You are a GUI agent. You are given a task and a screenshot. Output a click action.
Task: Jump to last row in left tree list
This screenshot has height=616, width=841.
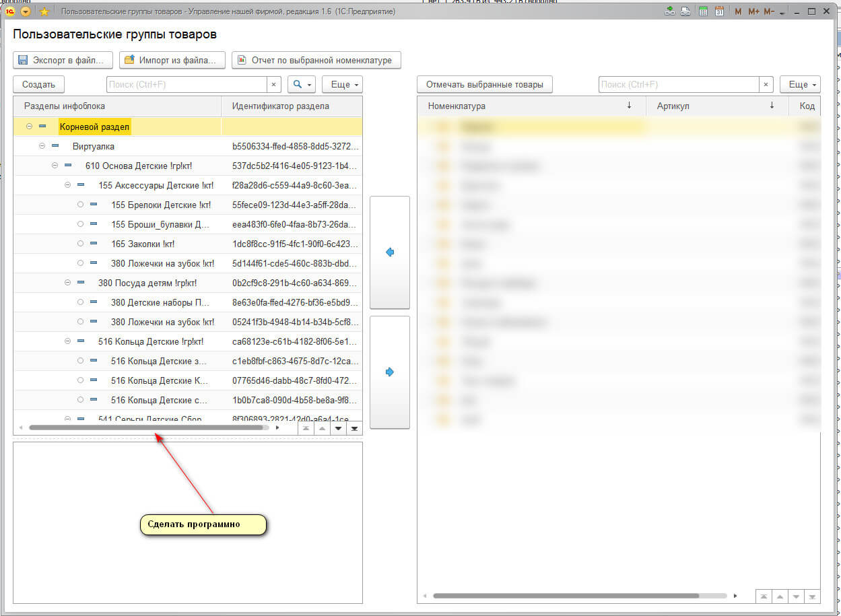pos(354,428)
